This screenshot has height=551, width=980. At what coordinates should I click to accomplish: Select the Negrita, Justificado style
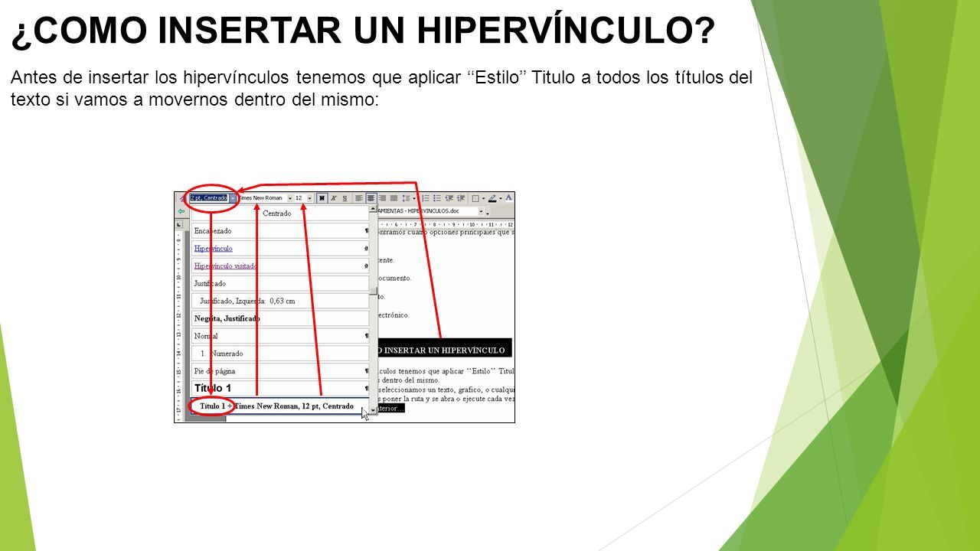point(279,318)
